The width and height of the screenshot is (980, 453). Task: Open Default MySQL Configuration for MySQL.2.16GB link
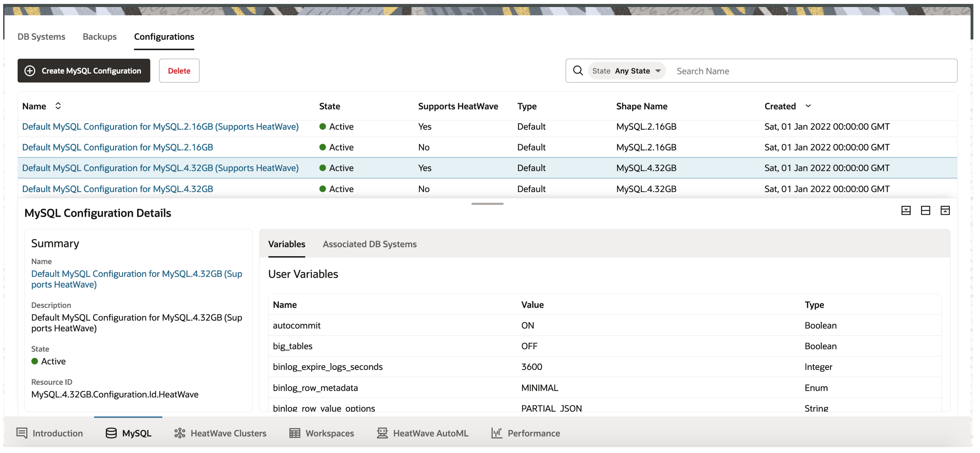pyautogui.click(x=118, y=147)
